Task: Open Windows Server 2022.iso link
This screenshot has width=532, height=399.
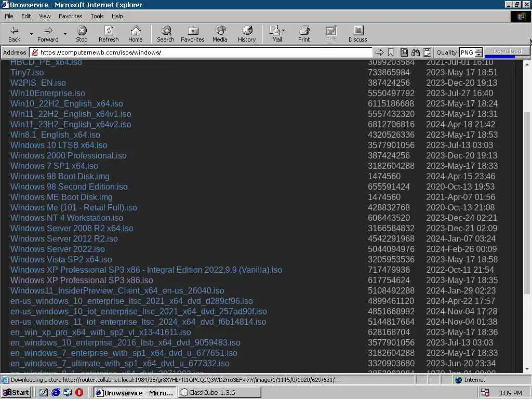Action: tap(57, 249)
